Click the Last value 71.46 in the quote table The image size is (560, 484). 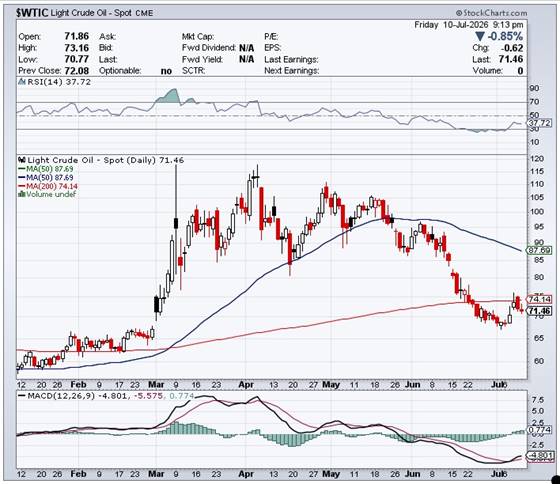[511, 59]
